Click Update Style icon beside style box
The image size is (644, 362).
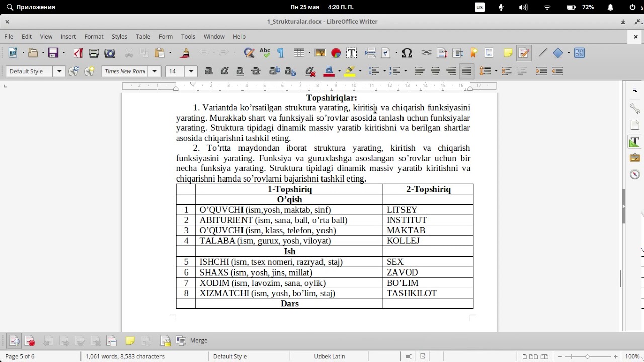point(74,71)
